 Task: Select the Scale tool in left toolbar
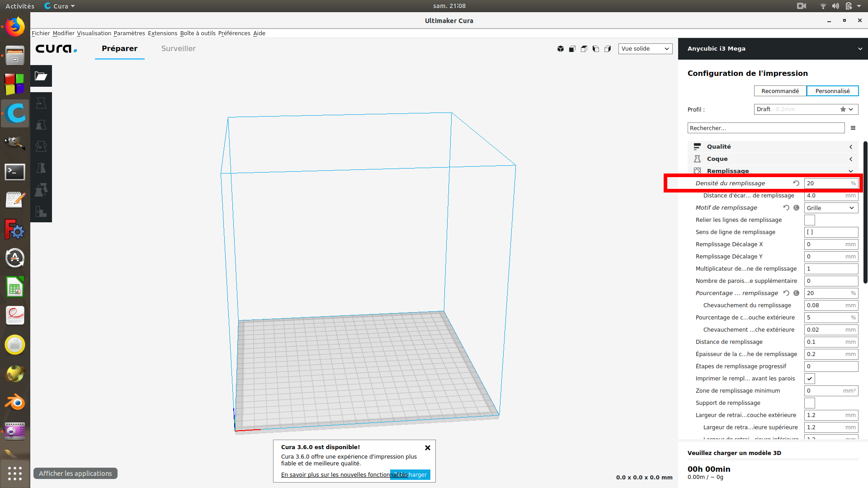[x=41, y=125]
